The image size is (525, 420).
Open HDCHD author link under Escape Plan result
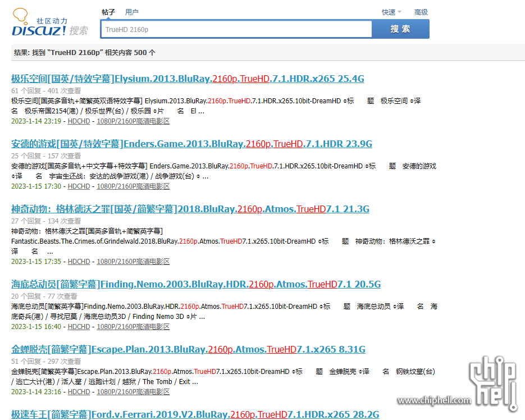click(79, 392)
